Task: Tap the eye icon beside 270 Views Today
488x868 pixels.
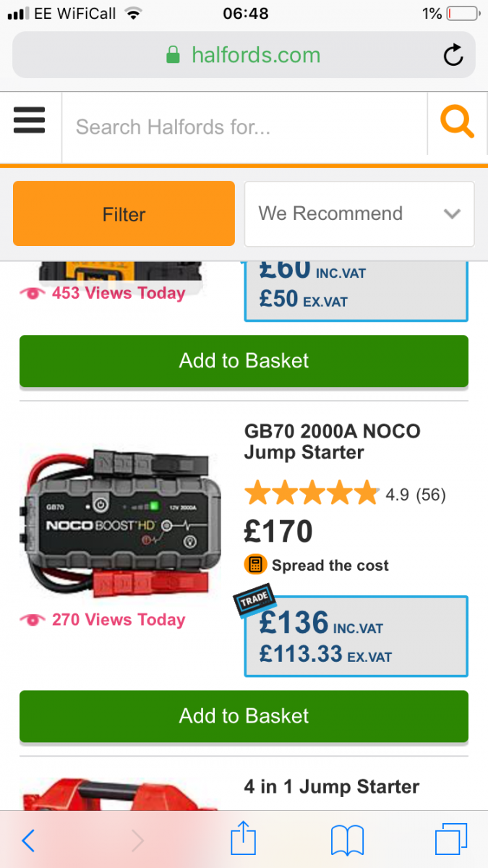Action: (33, 620)
